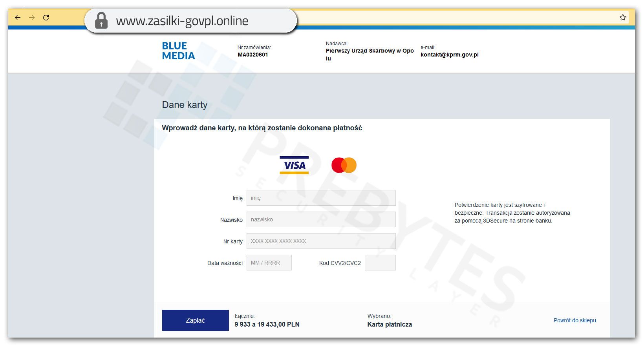Image resolution: width=644 pixels, height=347 pixels.
Task: Select the Visa card logo
Action: [x=294, y=165]
